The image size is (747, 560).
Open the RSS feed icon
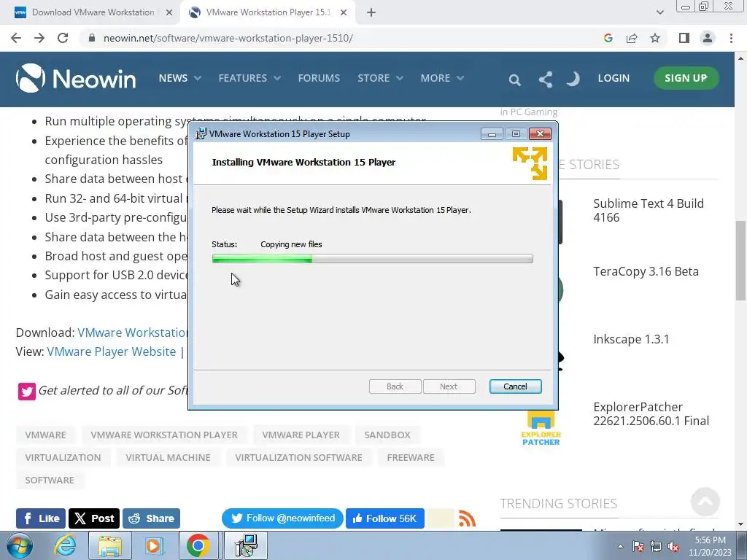467,518
